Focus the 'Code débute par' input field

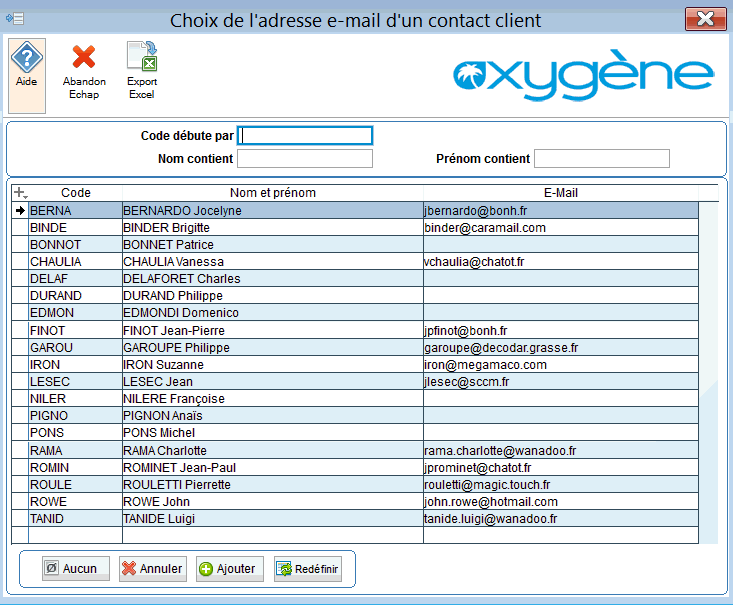click(305, 135)
